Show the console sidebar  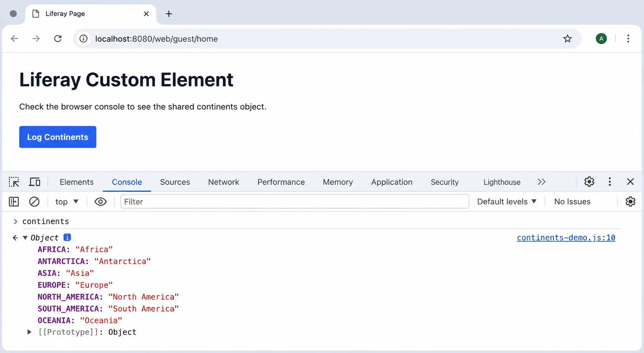tap(14, 201)
